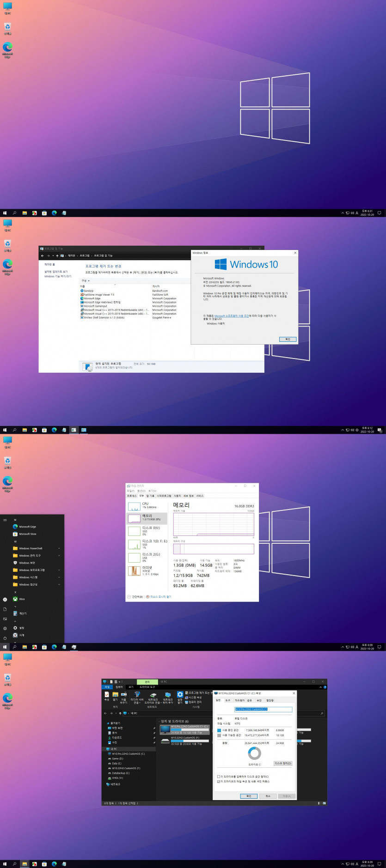The image size is (386, 868).
Task: Click power icon in Start menu rail
Action: click(5, 638)
